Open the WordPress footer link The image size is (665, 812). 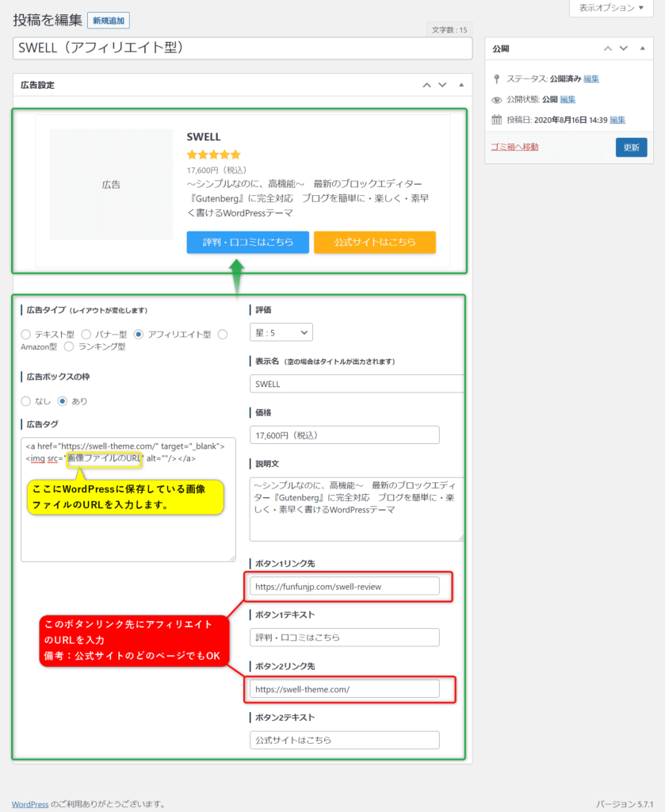30,804
